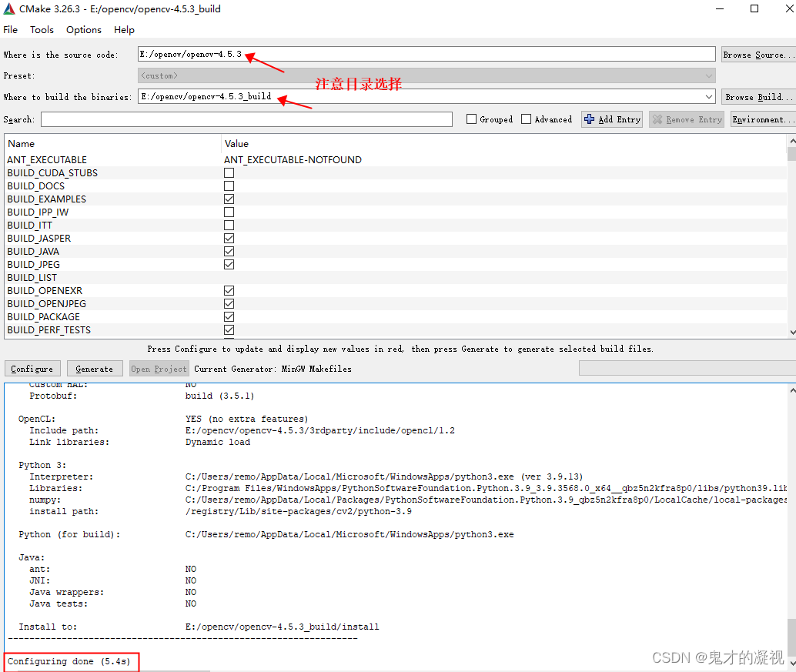Open the Options menu

click(x=84, y=29)
